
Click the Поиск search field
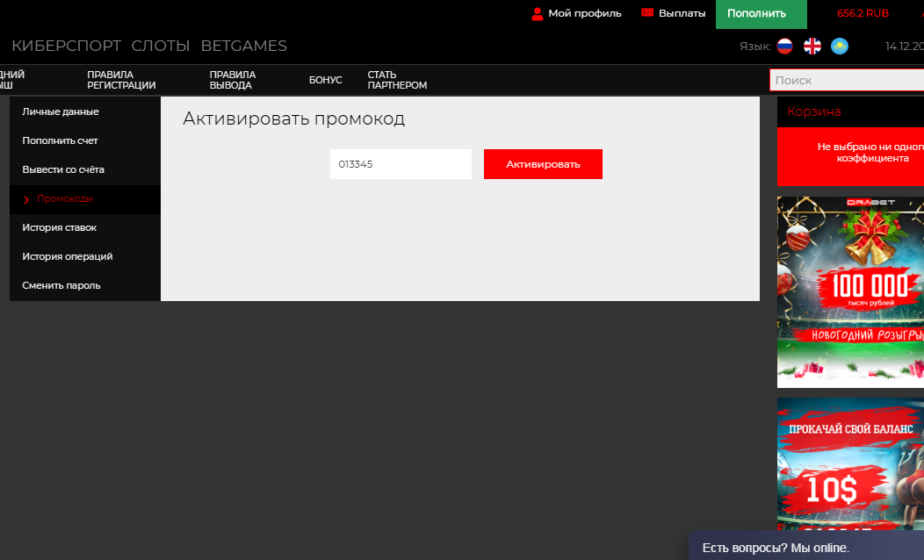tap(847, 80)
